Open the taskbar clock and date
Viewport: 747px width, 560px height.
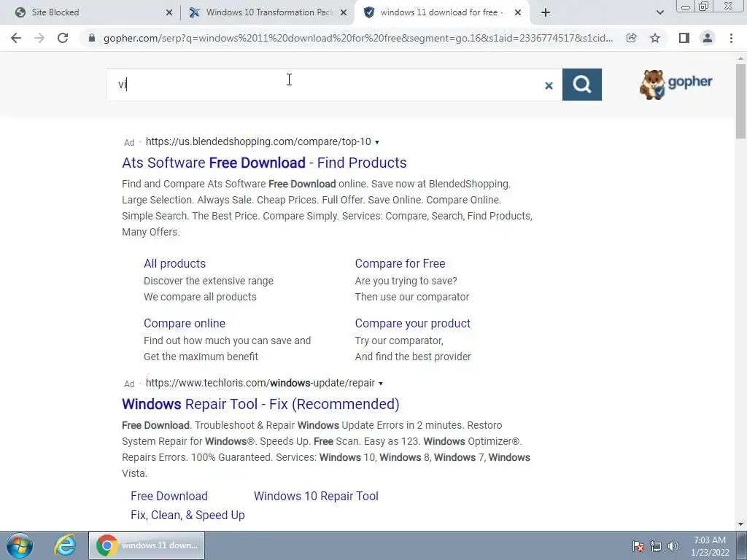tap(710, 546)
